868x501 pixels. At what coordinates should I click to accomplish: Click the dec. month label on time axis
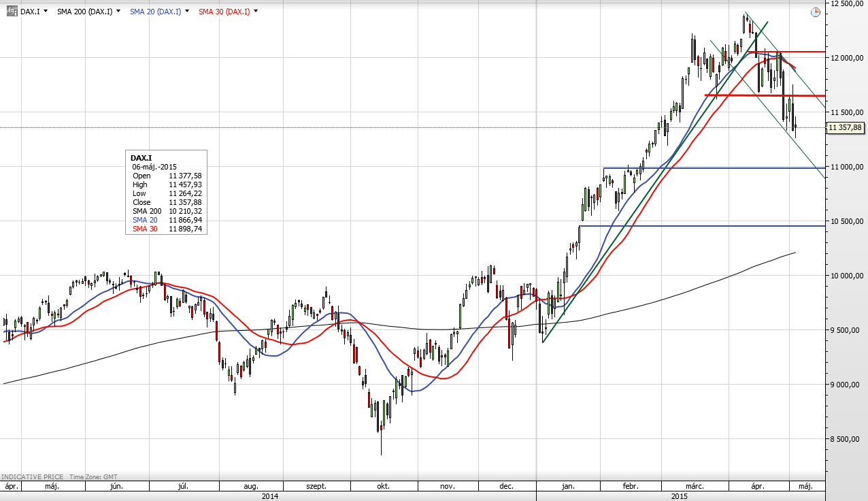tap(506, 487)
